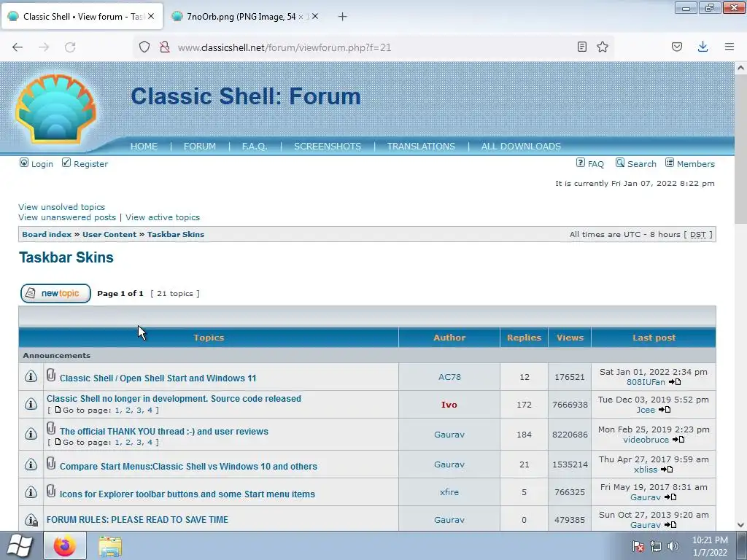Open TRANSLATIONS in site navigation

click(421, 146)
